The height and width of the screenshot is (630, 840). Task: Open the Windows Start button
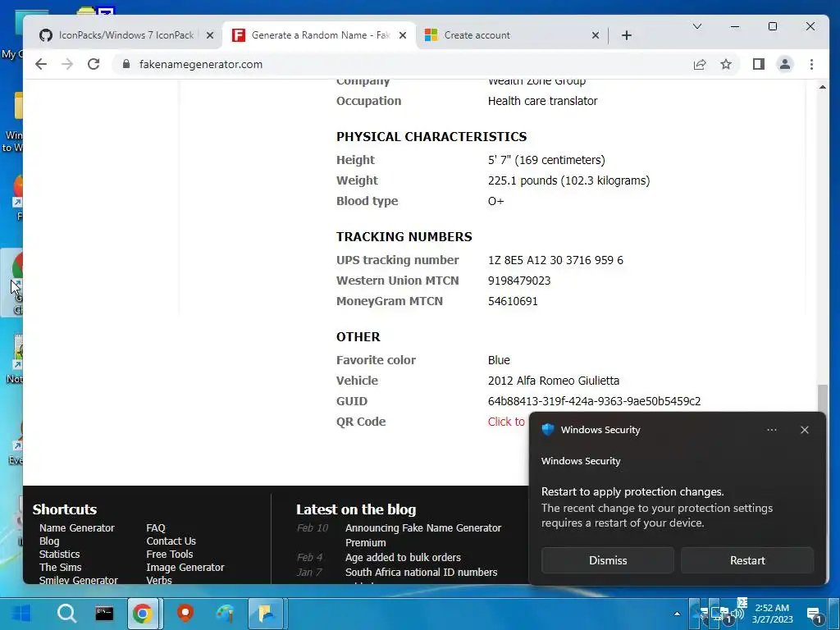click(21, 613)
